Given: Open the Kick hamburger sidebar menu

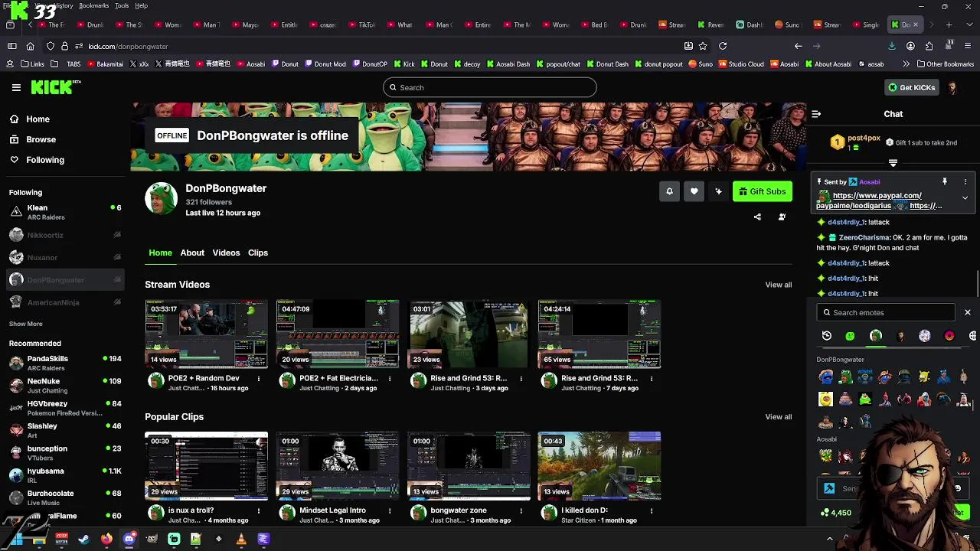Looking at the screenshot, I should click(16, 87).
